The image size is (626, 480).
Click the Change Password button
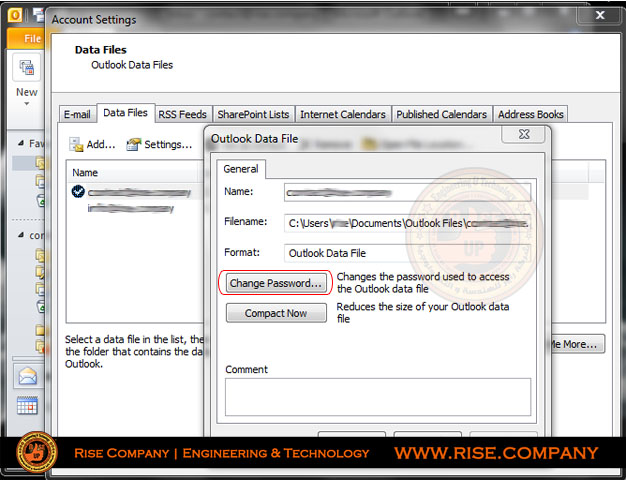point(276,283)
